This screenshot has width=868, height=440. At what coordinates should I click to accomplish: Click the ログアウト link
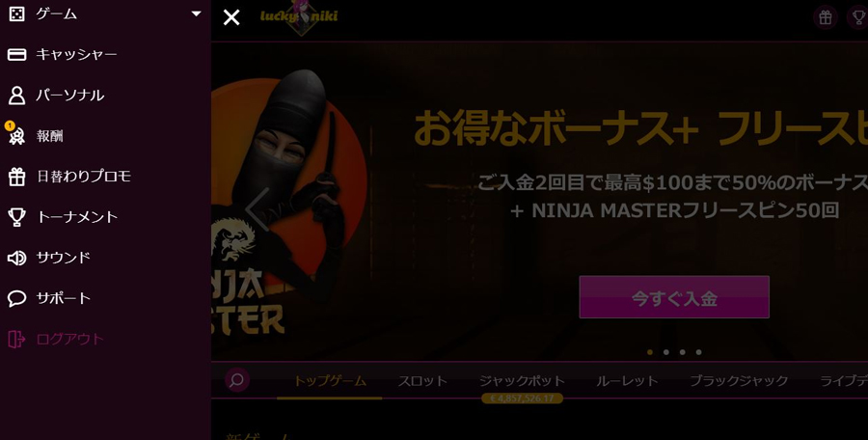69,339
